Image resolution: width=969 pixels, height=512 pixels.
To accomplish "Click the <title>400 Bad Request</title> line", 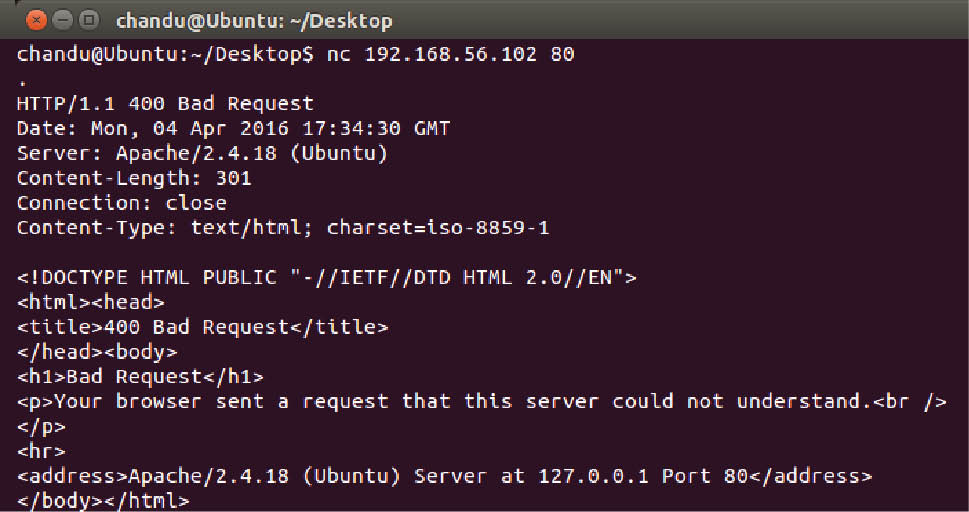I will pyautogui.click(x=202, y=327).
